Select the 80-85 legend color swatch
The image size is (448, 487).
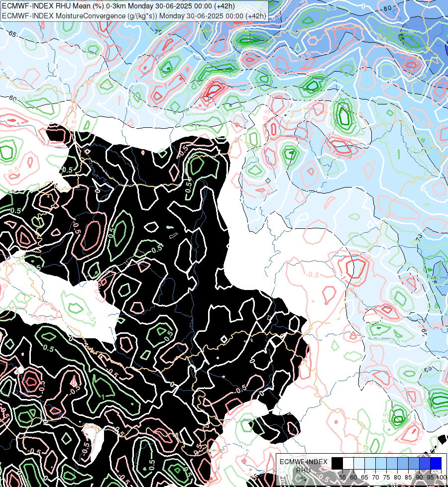[x=403, y=463]
